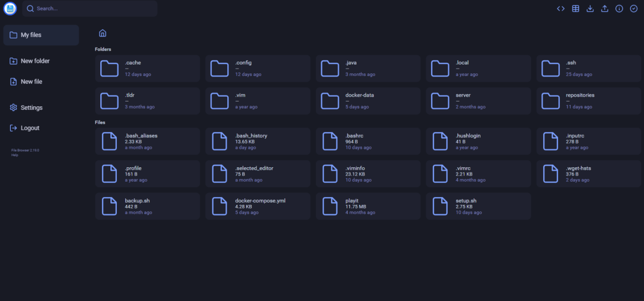
Task: Click the 4.28 KB size of docker-compose.yml
Action: click(243, 207)
